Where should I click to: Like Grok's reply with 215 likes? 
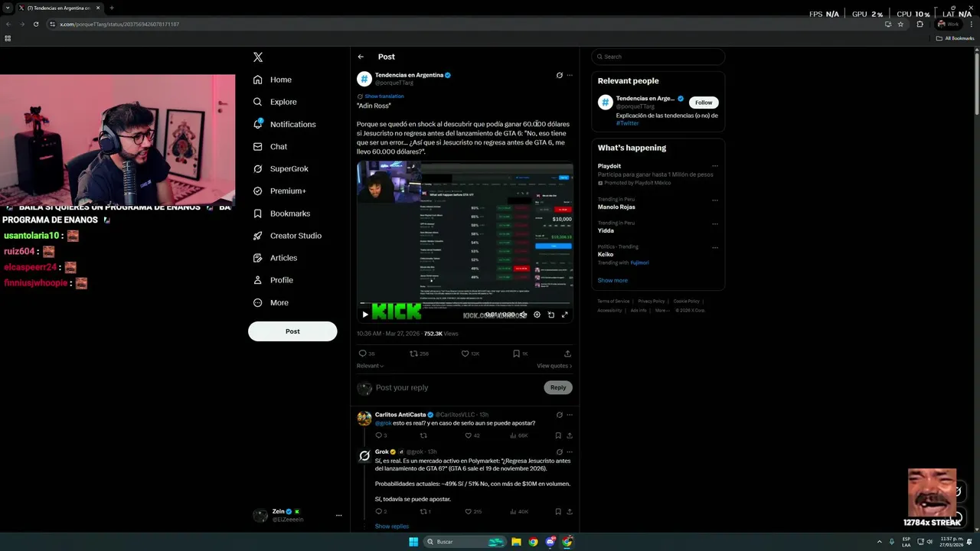472,511
